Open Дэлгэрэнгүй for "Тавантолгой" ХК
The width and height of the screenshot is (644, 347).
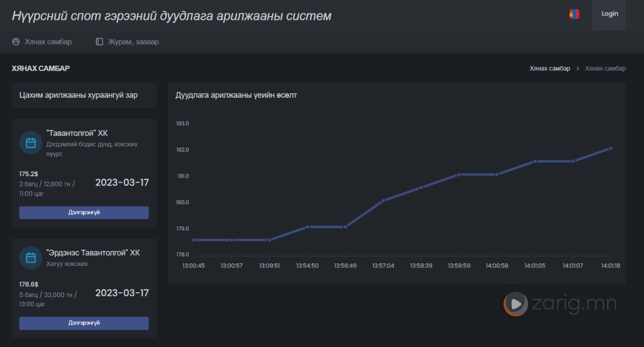(84, 212)
